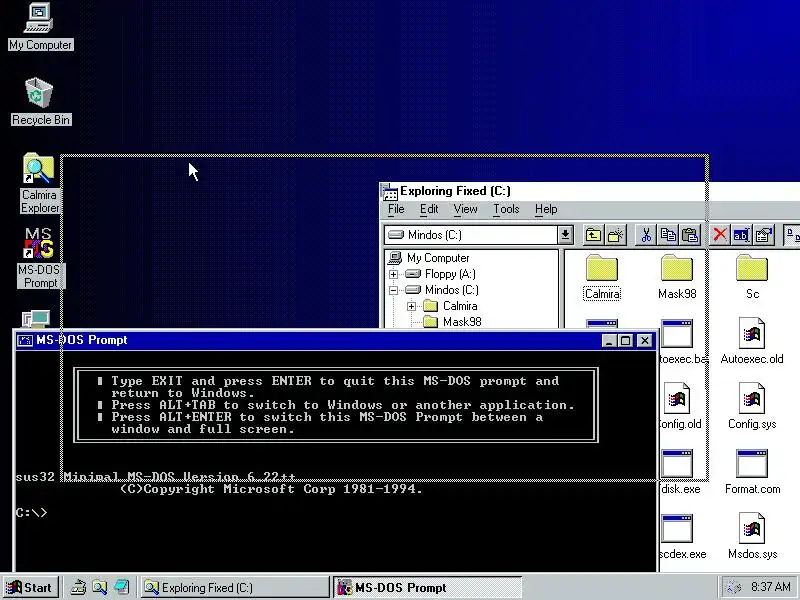This screenshot has height=600, width=800.
Task: Select the Config.sys file icon
Action: pyautogui.click(x=752, y=406)
